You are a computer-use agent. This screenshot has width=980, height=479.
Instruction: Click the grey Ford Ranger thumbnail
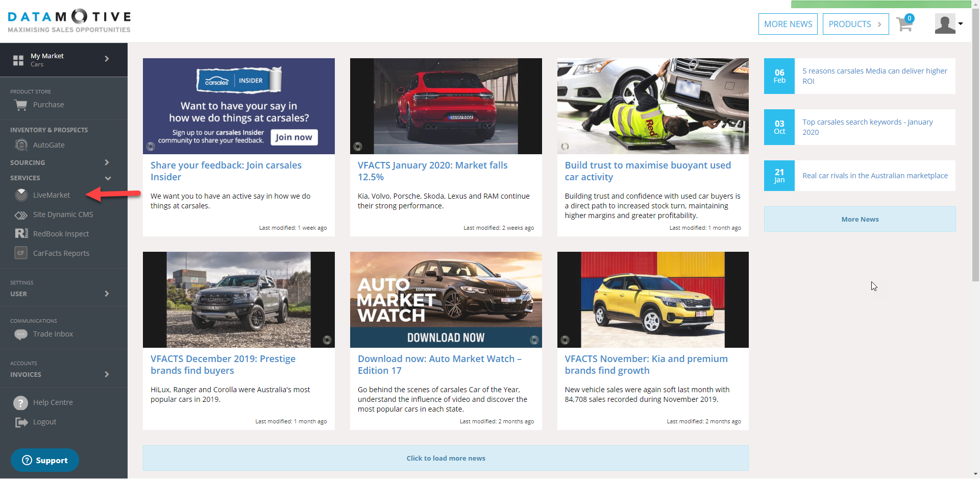tap(238, 300)
